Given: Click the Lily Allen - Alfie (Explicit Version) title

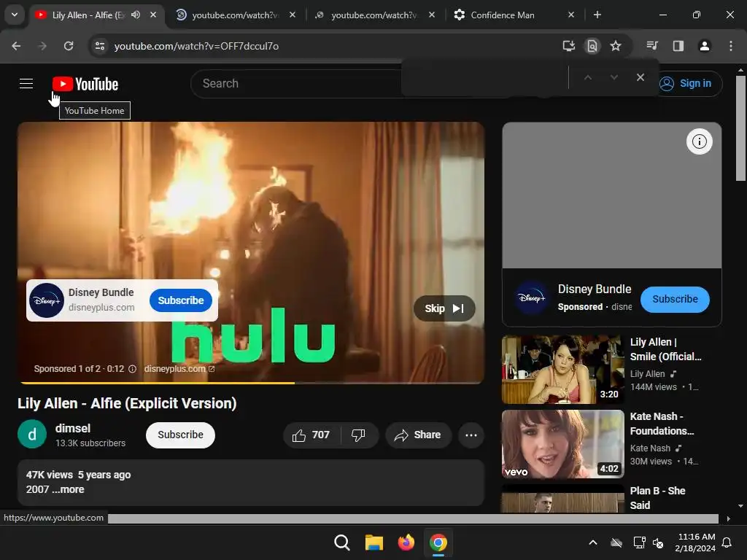Looking at the screenshot, I should [x=127, y=403].
